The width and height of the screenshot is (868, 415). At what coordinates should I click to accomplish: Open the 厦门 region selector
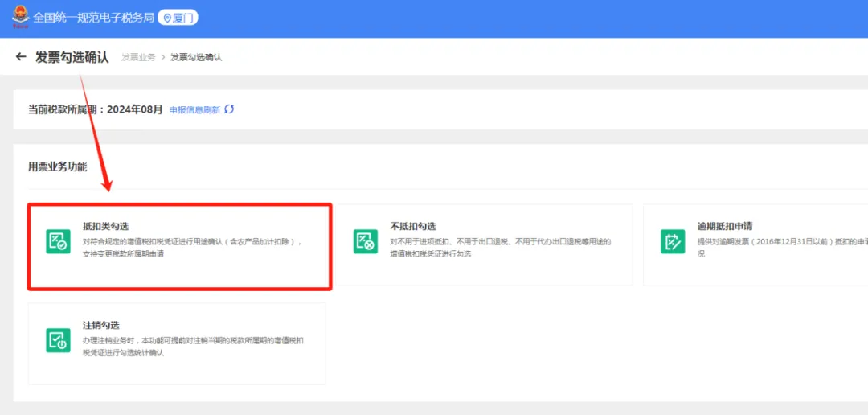178,18
